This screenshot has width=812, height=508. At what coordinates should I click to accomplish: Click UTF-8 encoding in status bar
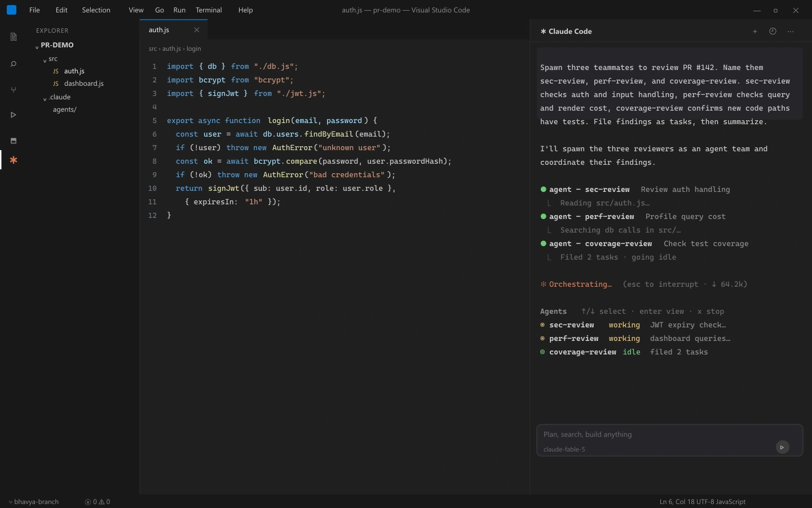tap(707, 502)
